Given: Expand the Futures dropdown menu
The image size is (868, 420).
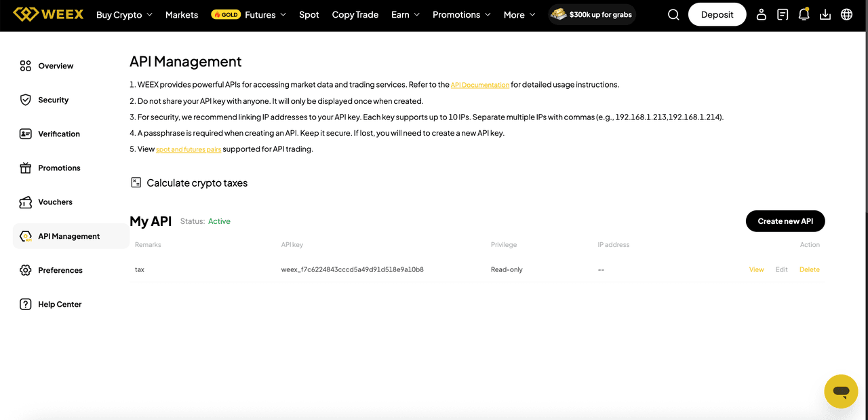Looking at the screenshot, I should (x=265, y=14).
